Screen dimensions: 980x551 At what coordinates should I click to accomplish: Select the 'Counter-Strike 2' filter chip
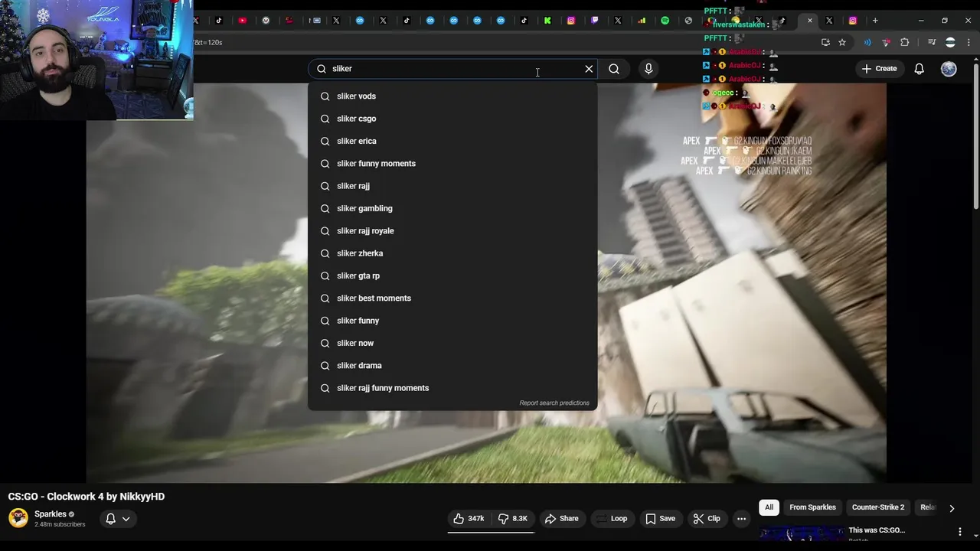click(x=878, y=507)
